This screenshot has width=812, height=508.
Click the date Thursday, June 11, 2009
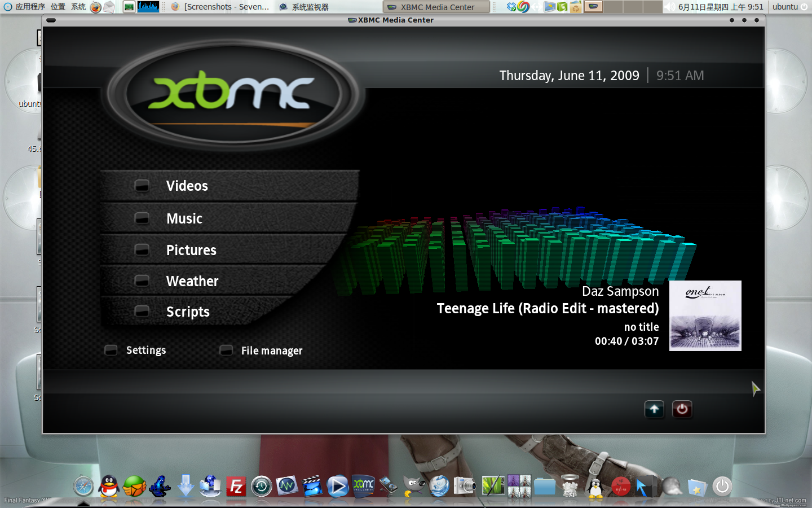tap(569, 76)
